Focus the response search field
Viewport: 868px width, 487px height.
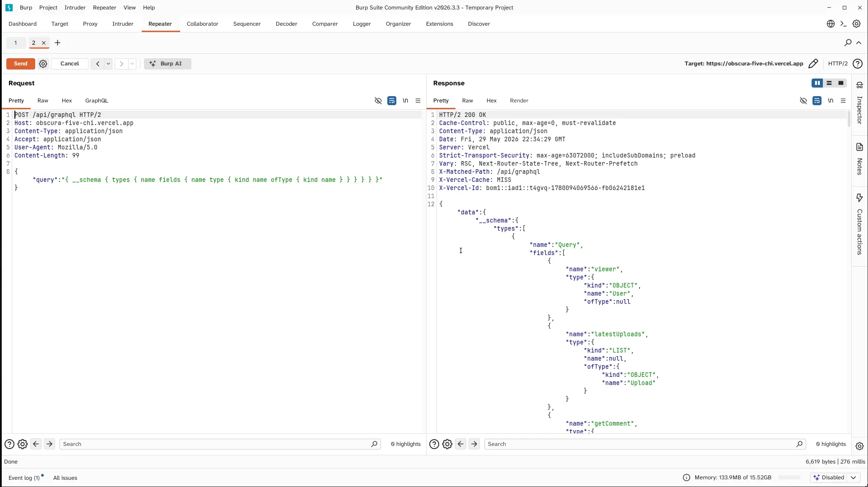(x=645, y=444)
